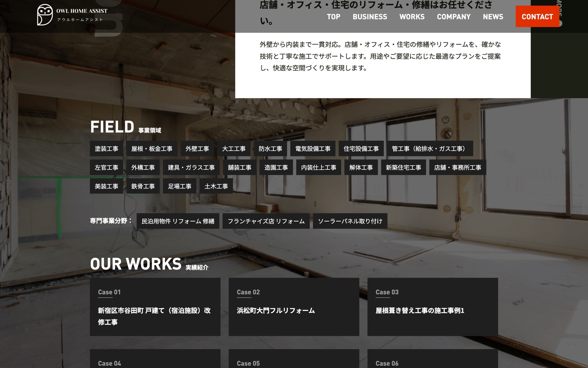Select the 美装工事 tag
This screenshot has width=588, height=368.
tap(107, 186)
